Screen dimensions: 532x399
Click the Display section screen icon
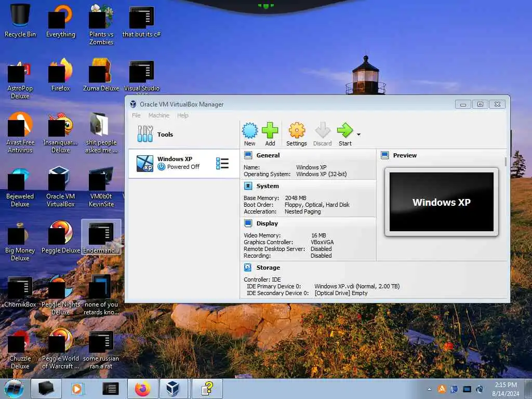[248, 223]
